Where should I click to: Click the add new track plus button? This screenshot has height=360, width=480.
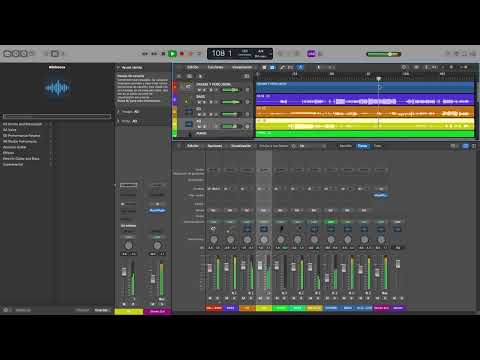pyautogui.click(x=179, y=76)
